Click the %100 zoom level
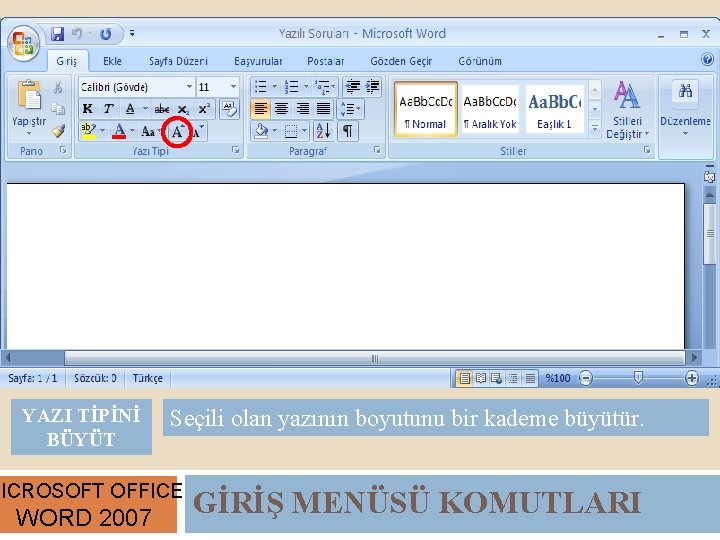720x540 pixels. click(x=557, y=378)
